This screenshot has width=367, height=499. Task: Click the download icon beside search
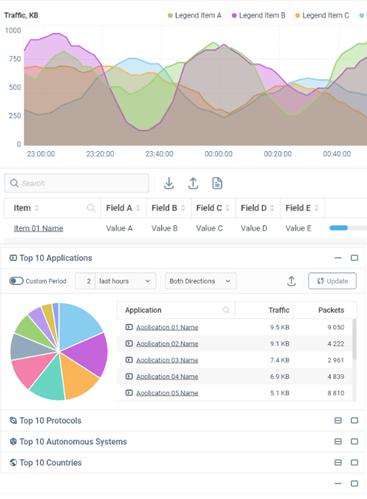[x=169, y=183]
